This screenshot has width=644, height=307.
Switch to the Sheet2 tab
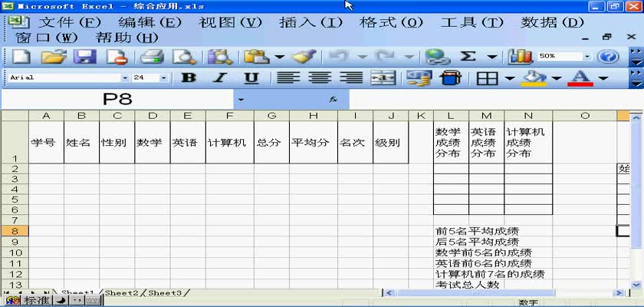122,293
